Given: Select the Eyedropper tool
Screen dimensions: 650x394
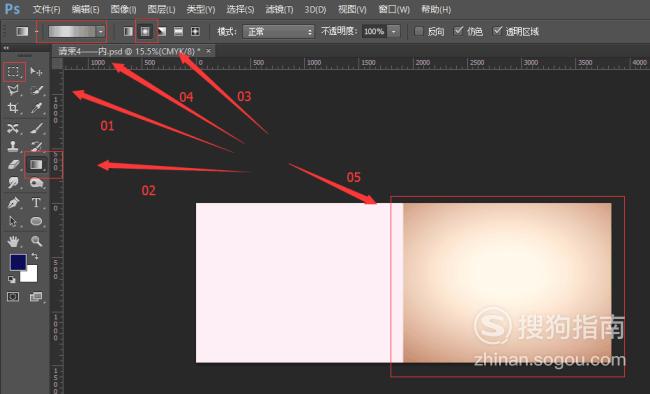Looking at the screenshot, I should click(36, 108).
